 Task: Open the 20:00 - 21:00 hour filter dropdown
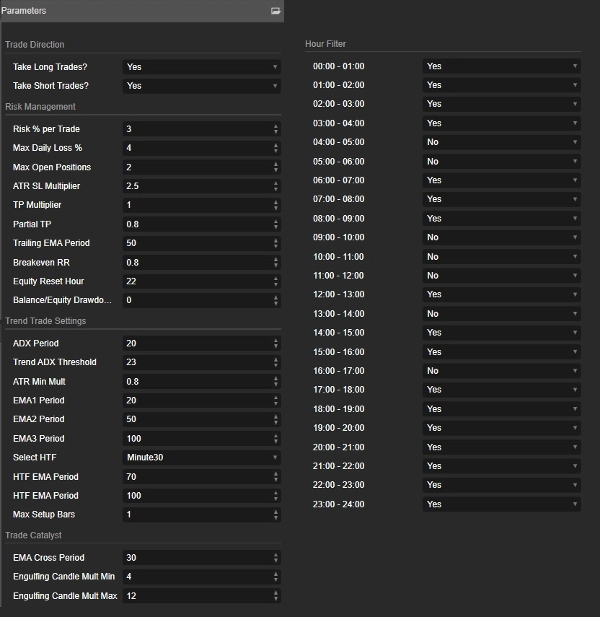[502, 447]
